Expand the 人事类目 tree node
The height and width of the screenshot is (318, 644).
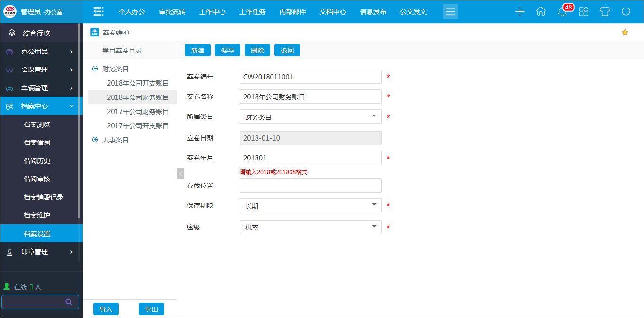(x=95, y=140)
